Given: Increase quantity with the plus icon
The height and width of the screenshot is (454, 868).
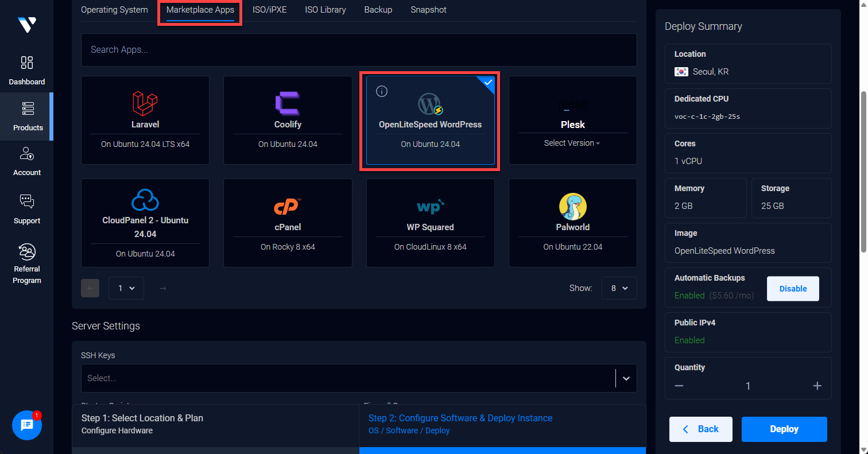Looking at the screenshot, I should coord(817,386).
